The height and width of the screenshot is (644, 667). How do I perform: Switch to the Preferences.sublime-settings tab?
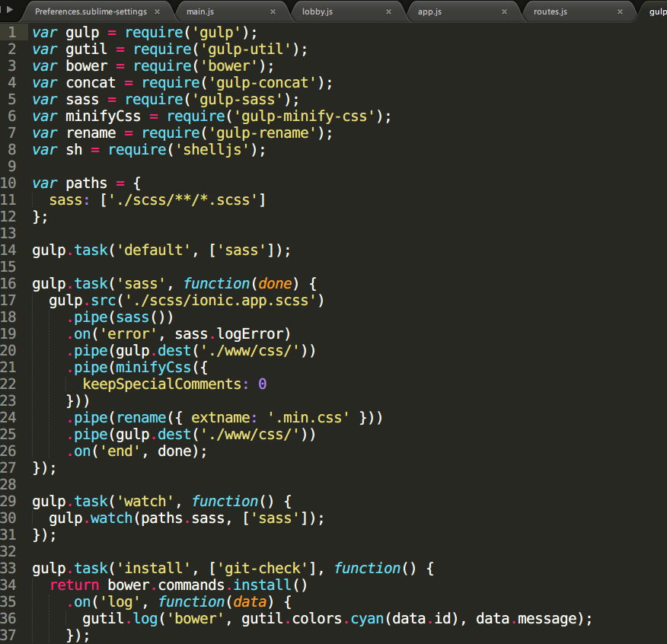91,11
